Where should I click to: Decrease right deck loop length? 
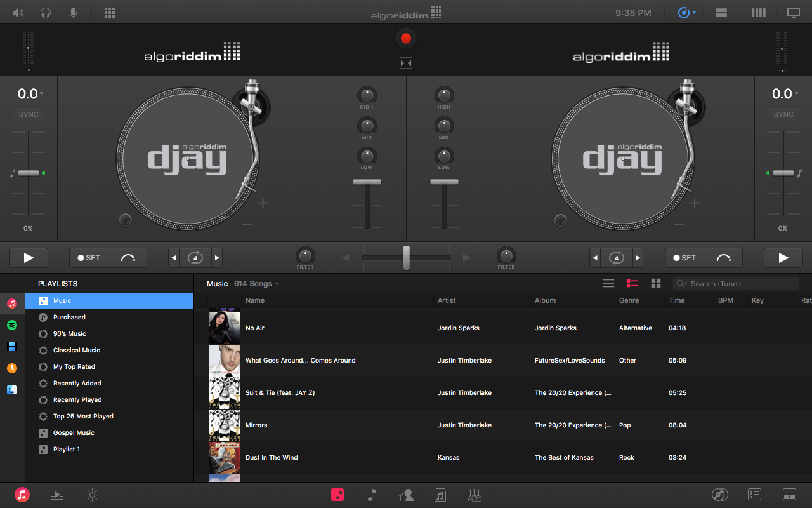[595, 258]
